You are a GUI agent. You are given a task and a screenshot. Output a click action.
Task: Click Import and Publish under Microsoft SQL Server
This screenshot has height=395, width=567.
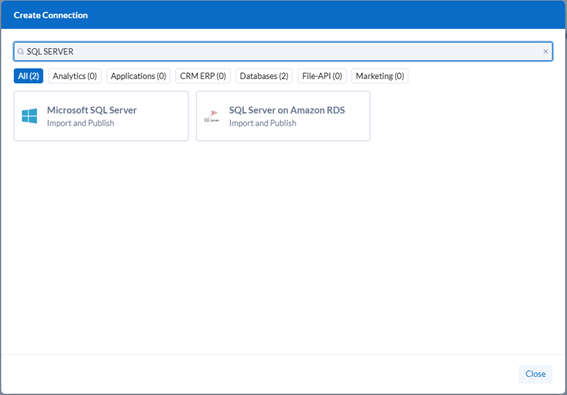pos(81,123)
